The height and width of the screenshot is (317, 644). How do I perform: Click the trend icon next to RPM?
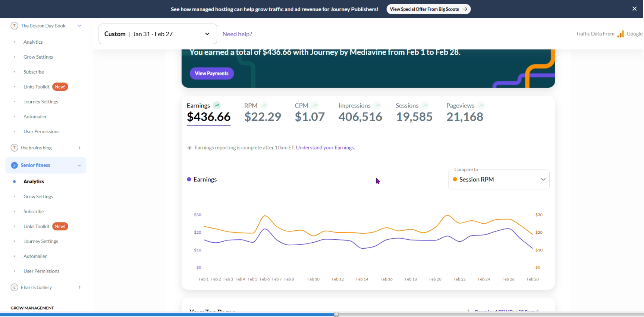tap(264, 105)
